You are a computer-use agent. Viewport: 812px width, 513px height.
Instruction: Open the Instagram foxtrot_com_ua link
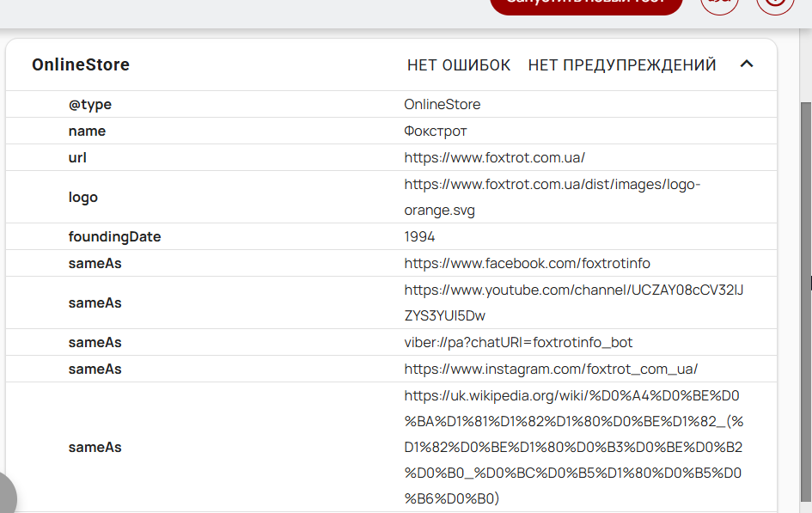[551, 369]
